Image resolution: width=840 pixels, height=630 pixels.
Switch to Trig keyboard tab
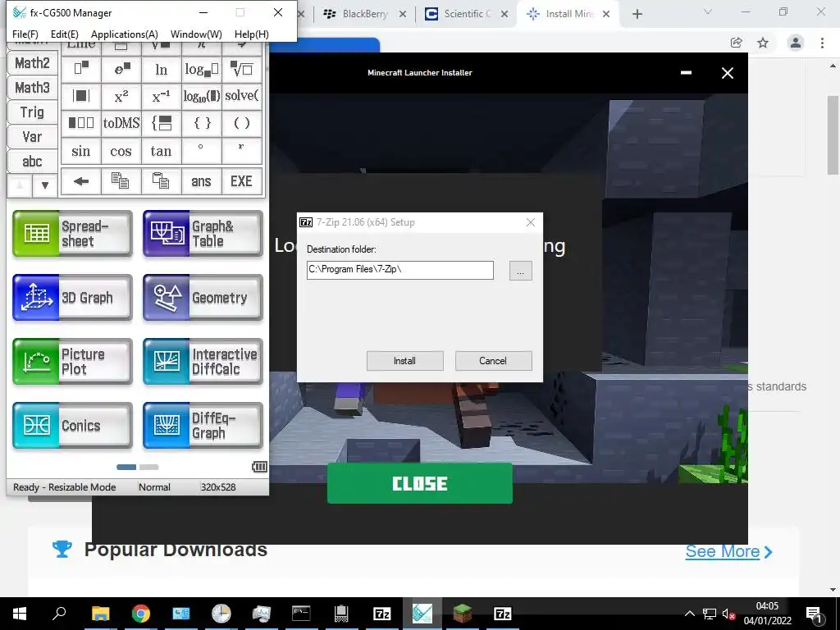click(x=32, y=112)
